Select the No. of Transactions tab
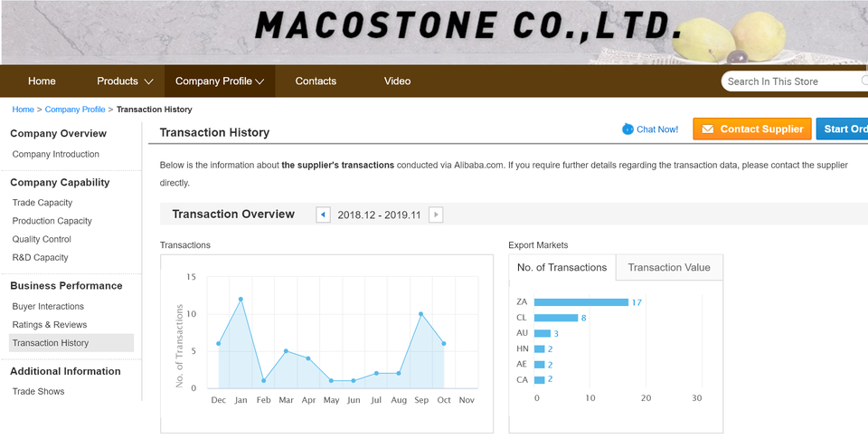The image size is (868, 439). (561, 267)
